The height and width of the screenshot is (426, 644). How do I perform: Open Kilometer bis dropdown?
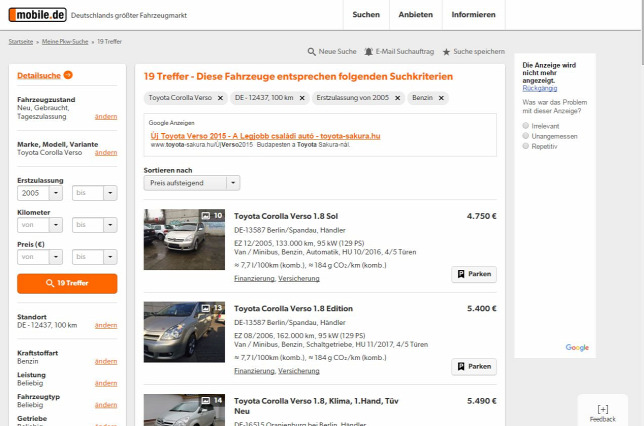point(94,225)
